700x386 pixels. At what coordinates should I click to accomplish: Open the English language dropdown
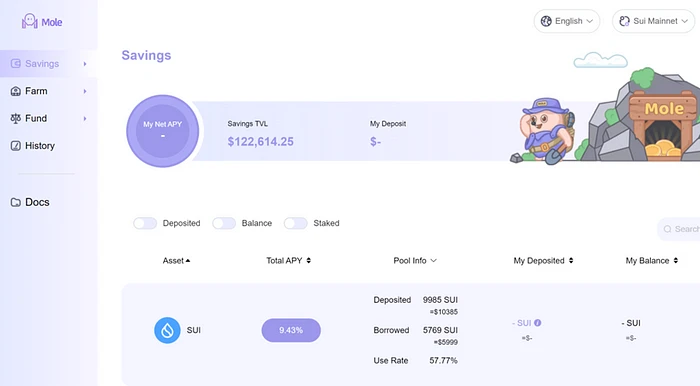(x=567, y=21)
